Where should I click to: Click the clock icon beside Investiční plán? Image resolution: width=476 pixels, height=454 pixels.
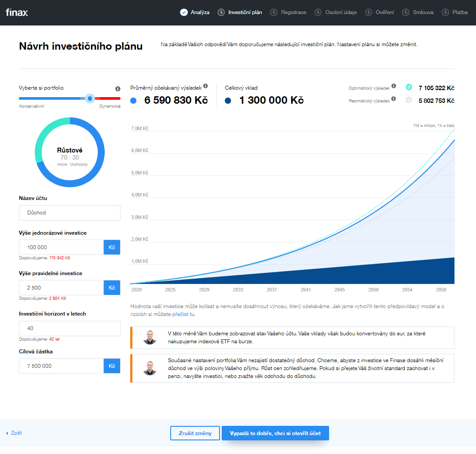[221, 12]
